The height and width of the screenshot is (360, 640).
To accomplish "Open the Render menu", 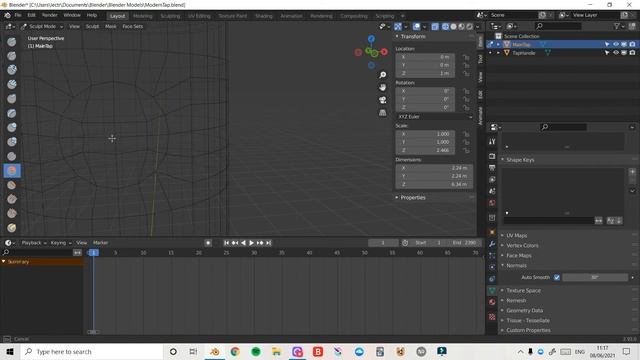I will (50, 15).
